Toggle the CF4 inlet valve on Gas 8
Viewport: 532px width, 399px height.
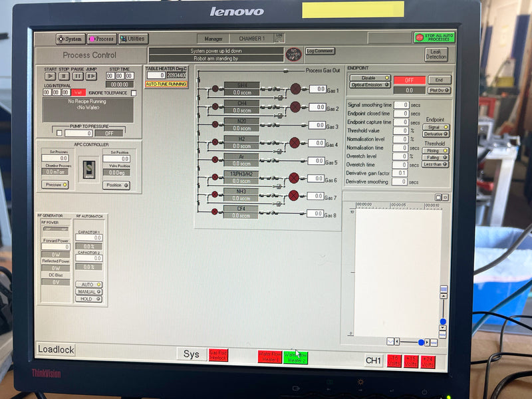coord(214,211)
